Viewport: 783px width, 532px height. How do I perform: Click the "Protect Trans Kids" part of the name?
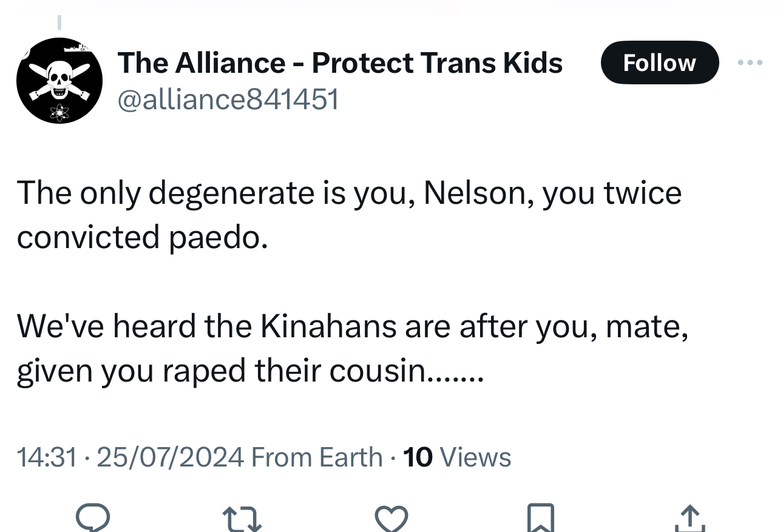[437, 62]
